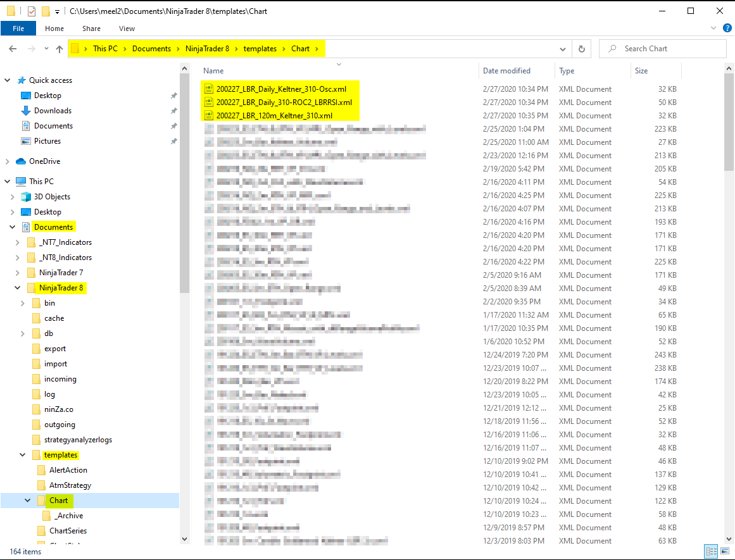The image size is (735, 560).
Task: Click New Folder icon in title bar
Action: click(46, 11)
